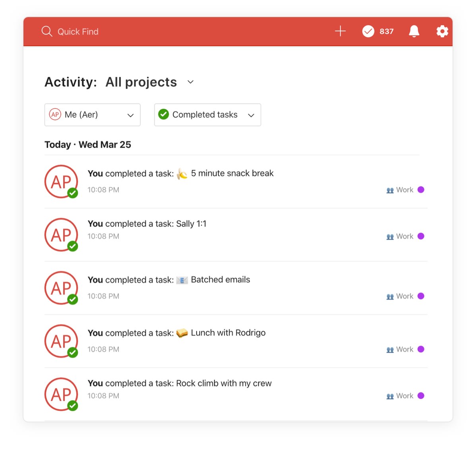Click the AP avatar on the snack break entry
The image size is (476, 449).
pos(62,182)
